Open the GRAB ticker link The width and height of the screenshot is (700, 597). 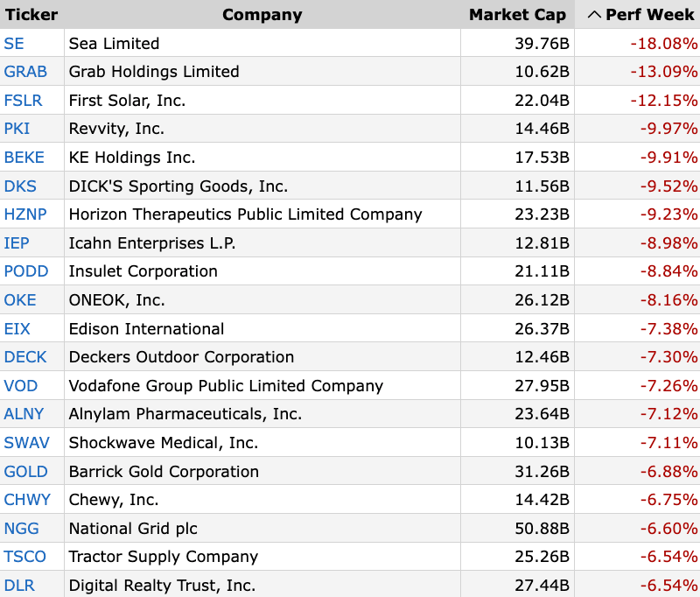25,72
